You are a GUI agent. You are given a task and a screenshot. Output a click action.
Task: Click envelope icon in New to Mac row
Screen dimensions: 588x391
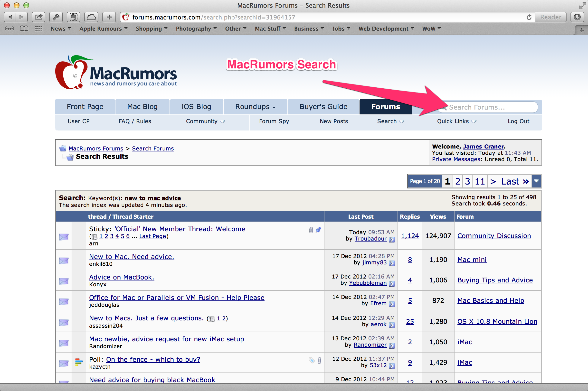[64, 261]
